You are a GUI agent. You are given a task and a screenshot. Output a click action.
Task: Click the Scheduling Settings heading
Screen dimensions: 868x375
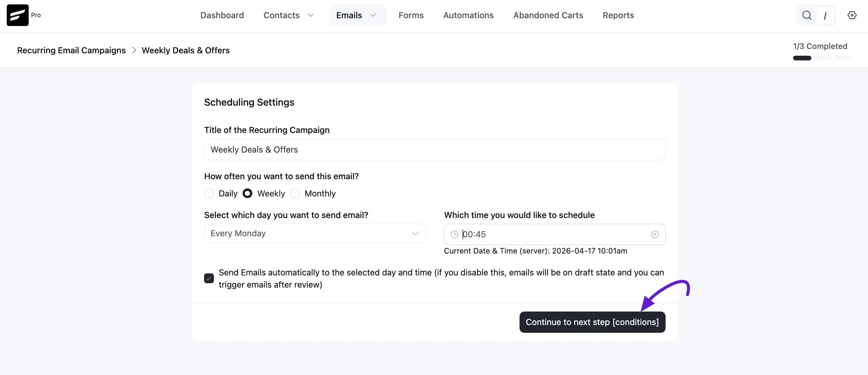point(249,102)
